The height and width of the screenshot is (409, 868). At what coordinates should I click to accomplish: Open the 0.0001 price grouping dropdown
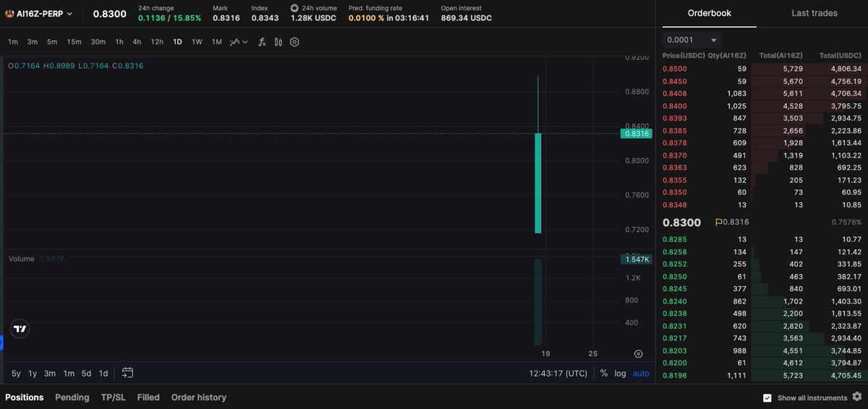[x=692, y=40]
